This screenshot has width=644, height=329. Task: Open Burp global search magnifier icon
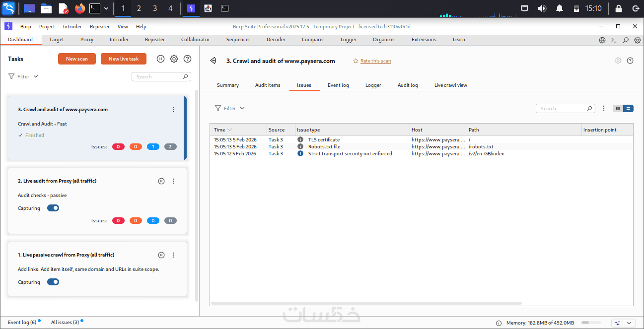(626, 40)
